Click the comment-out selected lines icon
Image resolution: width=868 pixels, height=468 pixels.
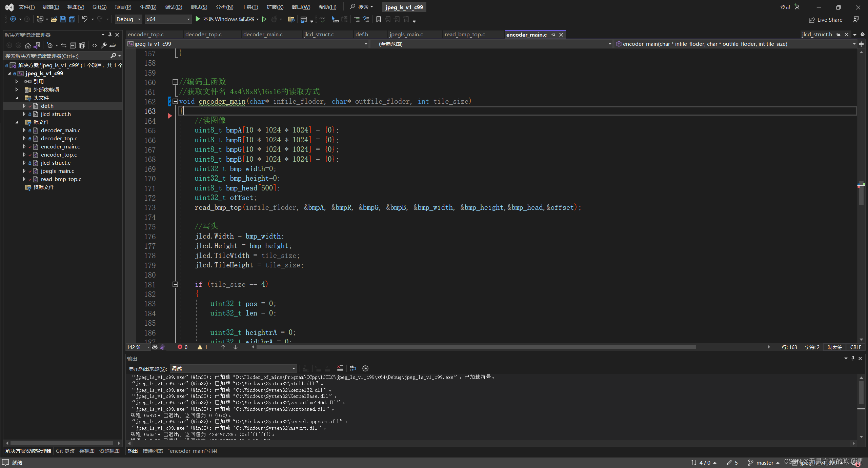click(357, 19)
